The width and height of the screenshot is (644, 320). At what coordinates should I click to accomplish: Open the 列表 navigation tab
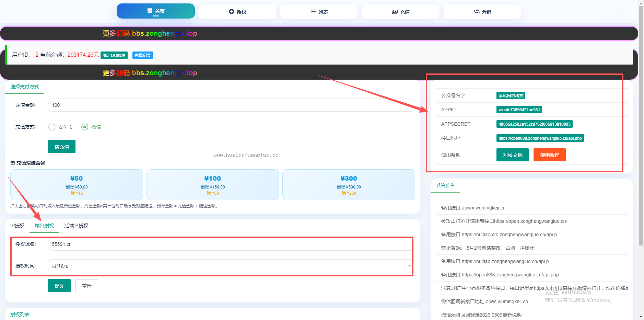[x=319, y=12]
